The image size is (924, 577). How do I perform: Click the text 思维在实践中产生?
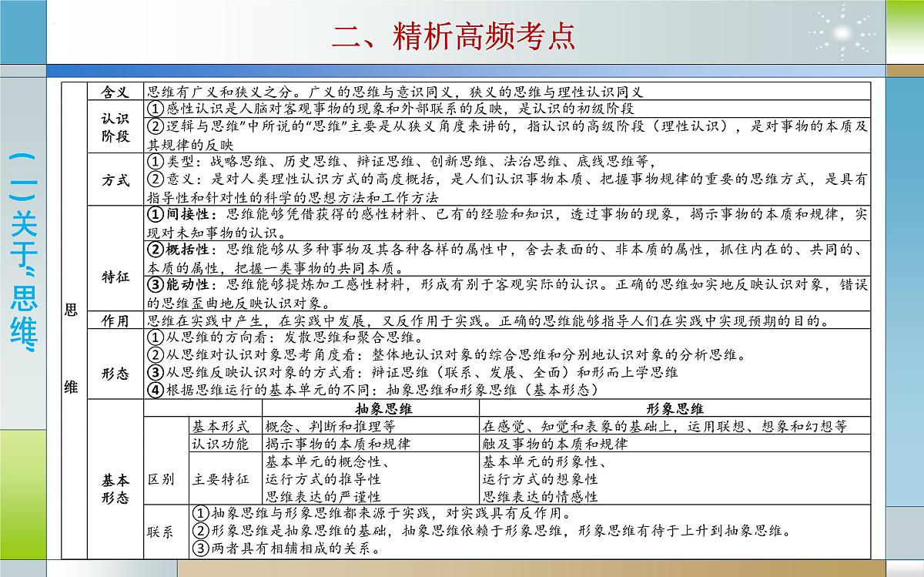pyautogui.click(x=204, y=320)
